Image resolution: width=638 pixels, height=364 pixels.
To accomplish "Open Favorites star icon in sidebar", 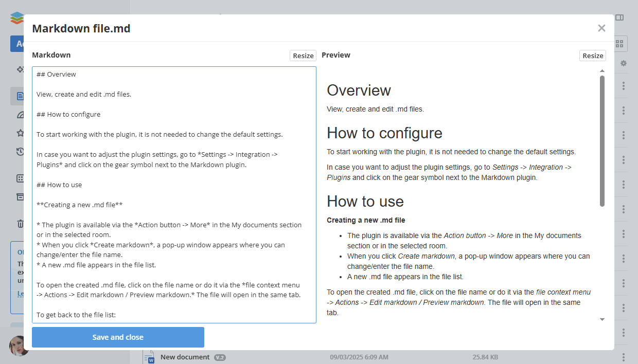I will click(20, 133).
